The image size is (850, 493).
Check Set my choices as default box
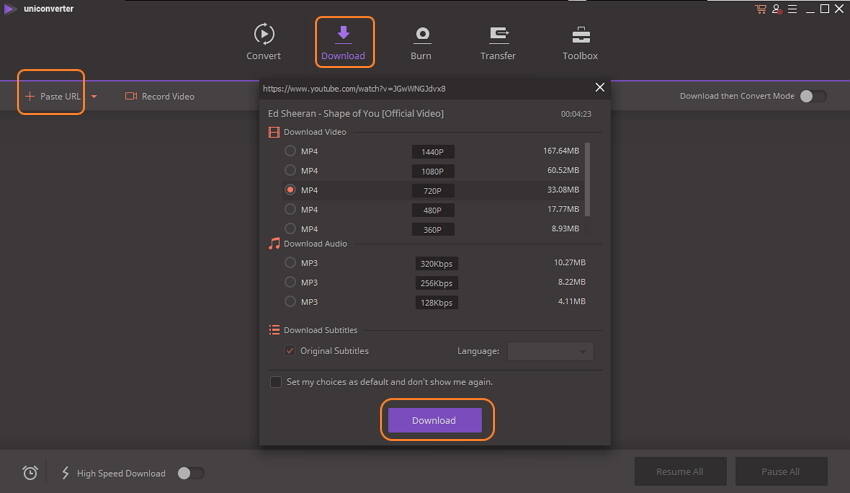click(x=275, y=382)
